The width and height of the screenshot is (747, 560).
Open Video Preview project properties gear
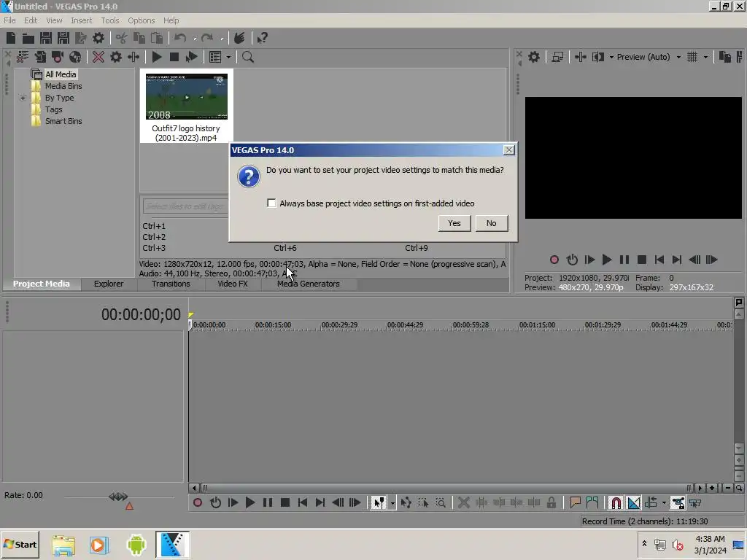(534, 57)
